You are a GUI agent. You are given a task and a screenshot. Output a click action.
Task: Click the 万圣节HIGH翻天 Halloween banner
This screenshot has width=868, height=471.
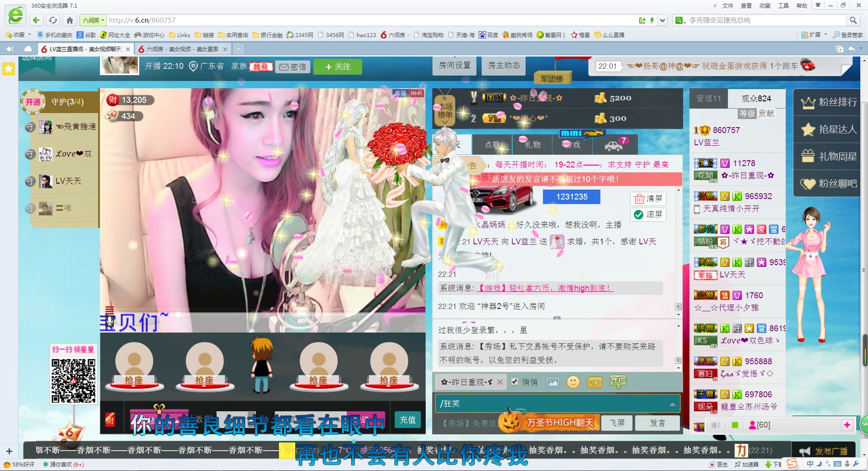tap(549, 422)
